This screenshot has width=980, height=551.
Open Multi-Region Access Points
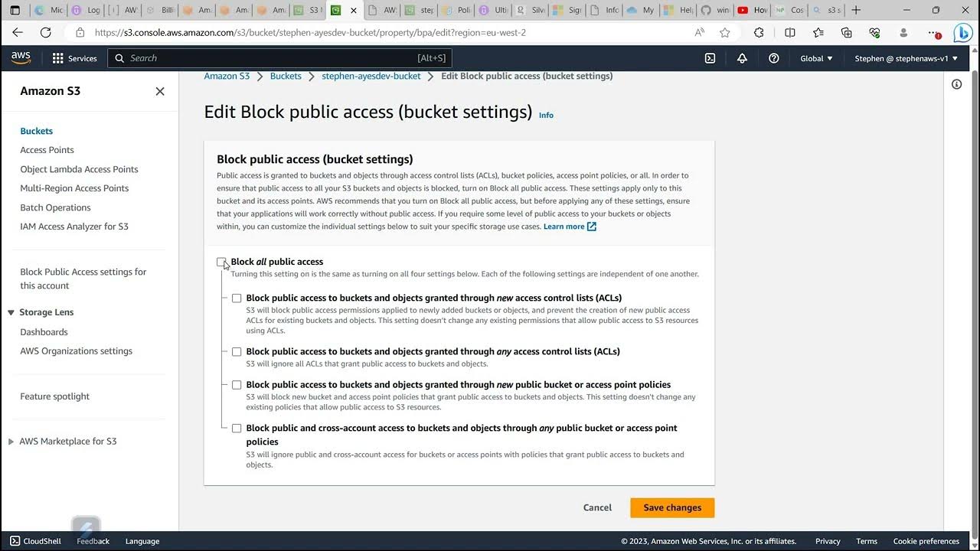pos(74,188)
